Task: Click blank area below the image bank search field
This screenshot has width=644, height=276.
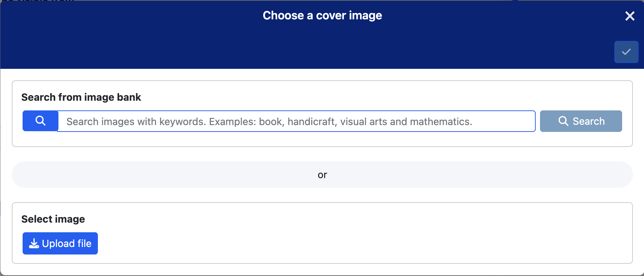Action: (x=287, y=139)
